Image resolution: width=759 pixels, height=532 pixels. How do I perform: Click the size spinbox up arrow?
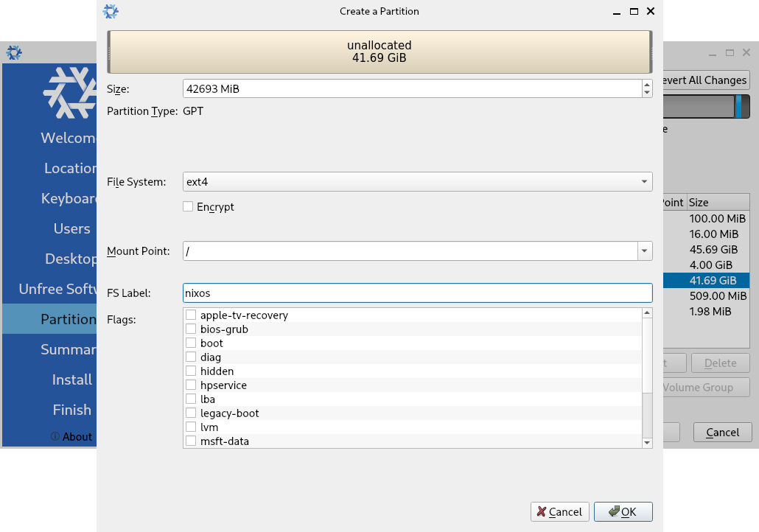[x=646, y=84]
